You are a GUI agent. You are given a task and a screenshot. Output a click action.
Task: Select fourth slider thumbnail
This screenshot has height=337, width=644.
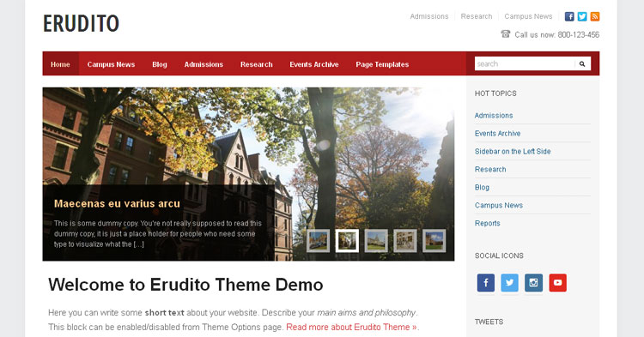coord(405,241)
